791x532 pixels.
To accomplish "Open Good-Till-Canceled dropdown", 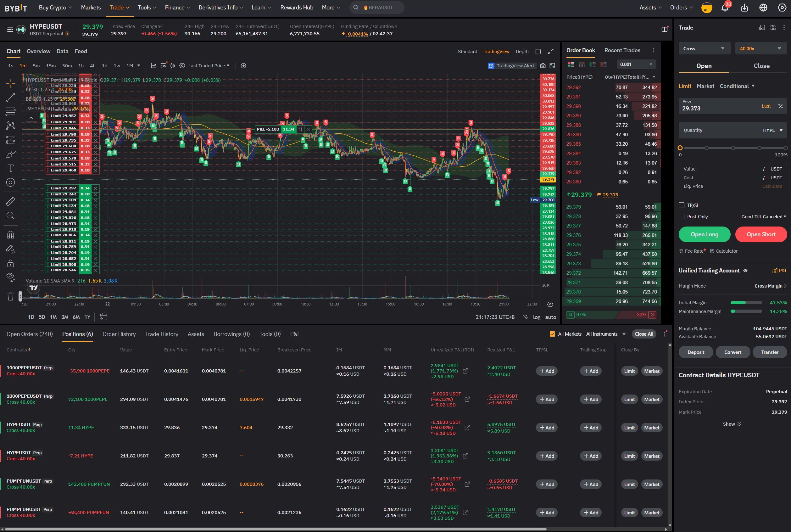I will pyautogui.click(x=764, y=216).
